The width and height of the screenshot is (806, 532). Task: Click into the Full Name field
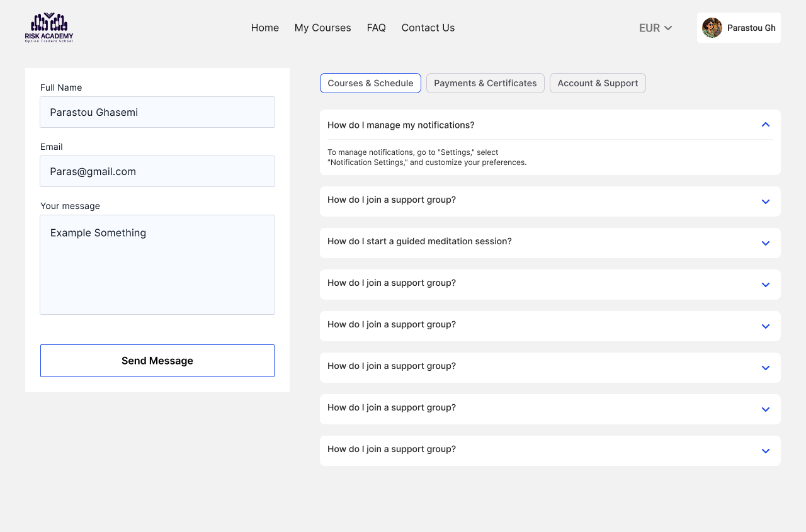coord(157,112)
